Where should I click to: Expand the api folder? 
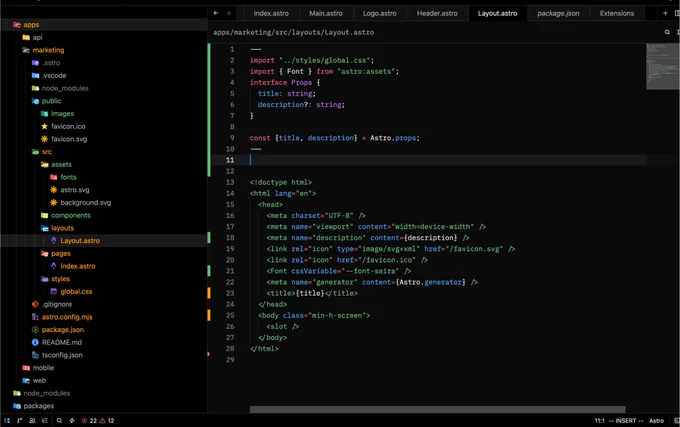click(33, 37)
